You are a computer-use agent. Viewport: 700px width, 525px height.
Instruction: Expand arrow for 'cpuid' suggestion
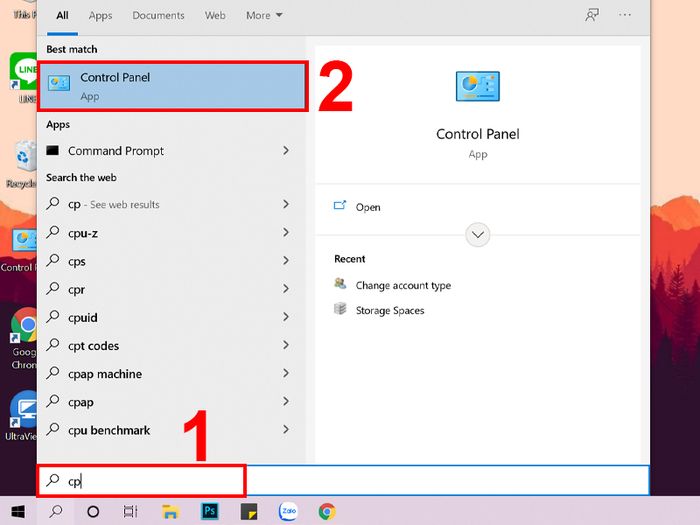click(x=286, y=317)
